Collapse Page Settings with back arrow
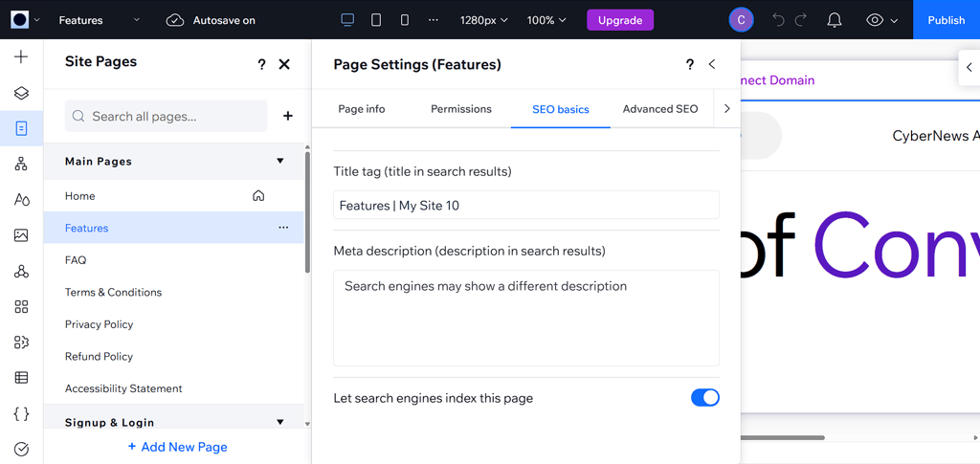The image size is (980, 464). click(711, 64)
